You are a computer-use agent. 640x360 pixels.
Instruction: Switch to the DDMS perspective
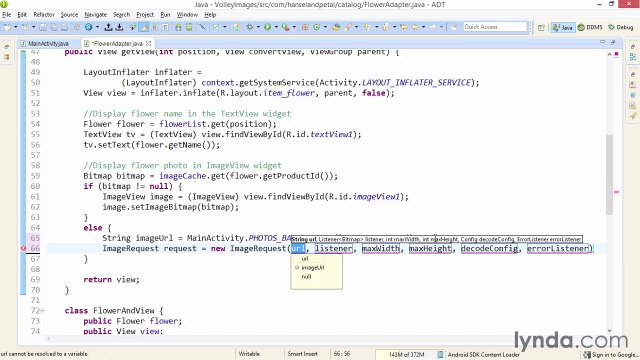(591, 27)
